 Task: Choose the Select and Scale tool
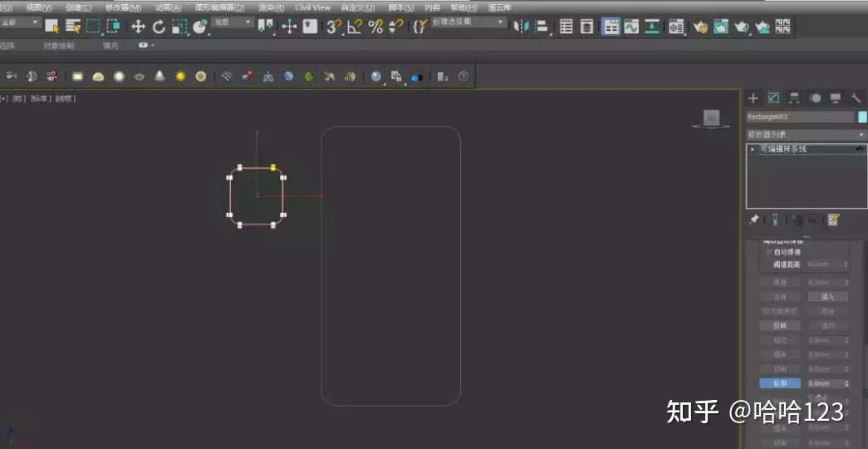[179, 26]
